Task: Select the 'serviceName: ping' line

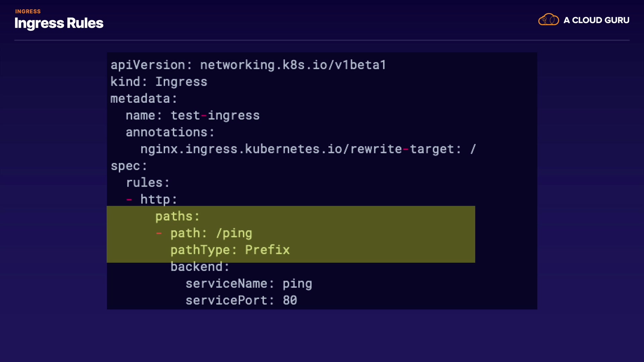Action: pyautogui.click(x=249, y=284)
